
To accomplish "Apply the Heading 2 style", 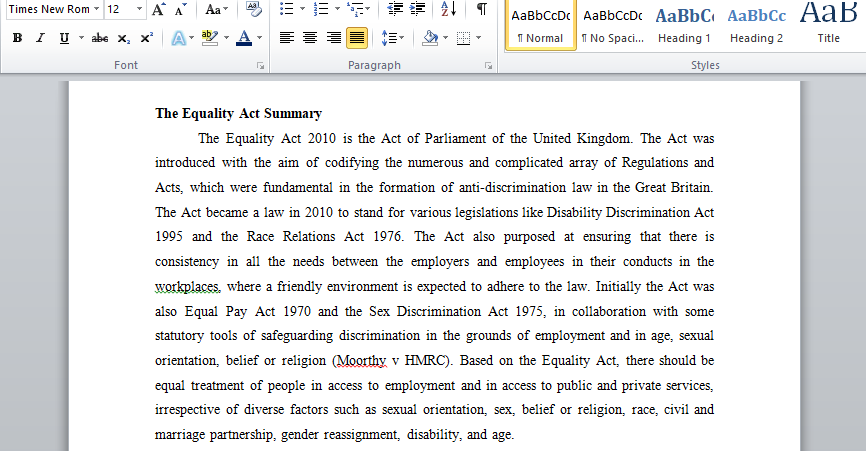I will [x=756, y=25].
